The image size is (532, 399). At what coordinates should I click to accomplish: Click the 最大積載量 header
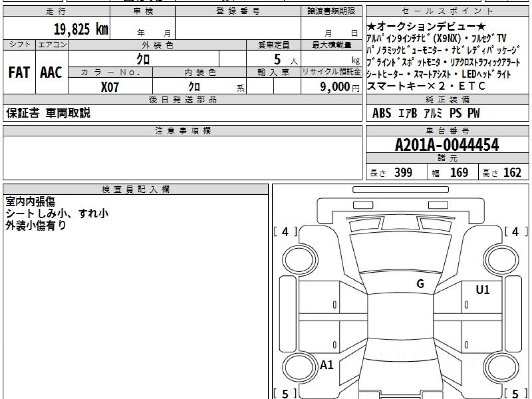click(331, 45)
